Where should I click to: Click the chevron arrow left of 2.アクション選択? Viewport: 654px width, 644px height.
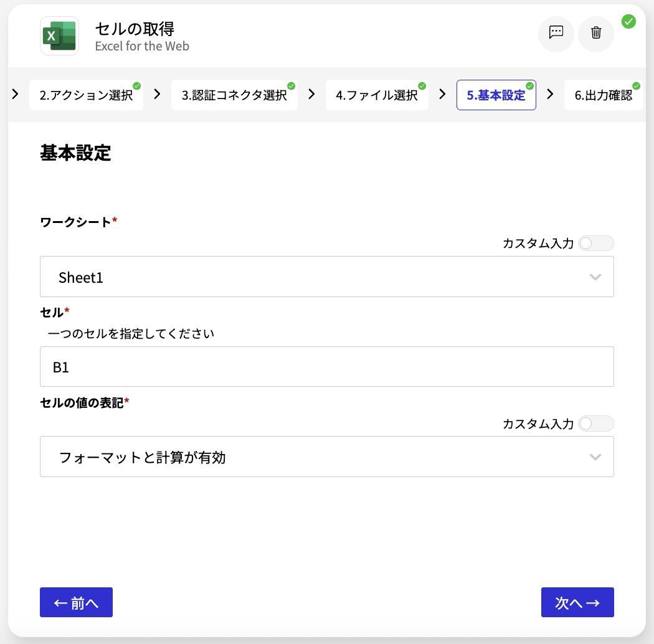[16, 94]
